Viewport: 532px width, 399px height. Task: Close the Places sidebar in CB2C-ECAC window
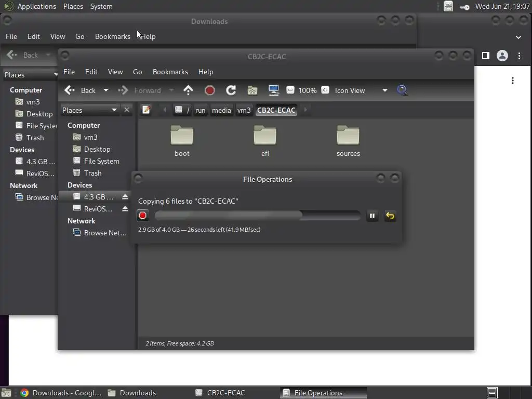127,110
